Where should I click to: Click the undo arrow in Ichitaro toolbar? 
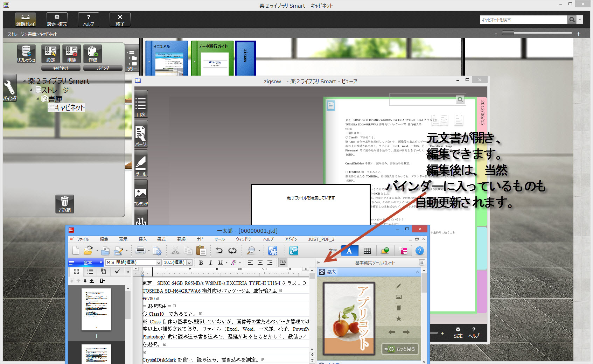pyautogui.click(x=219, y=251)
